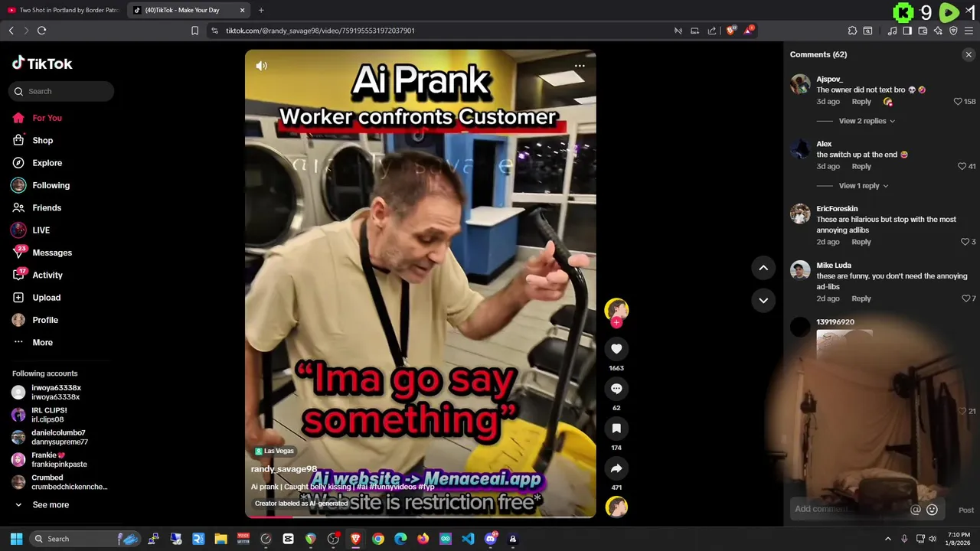This screenshot has height=551, width=980.
Task: Open the video three-dot options menu
Action: point(580,66)
